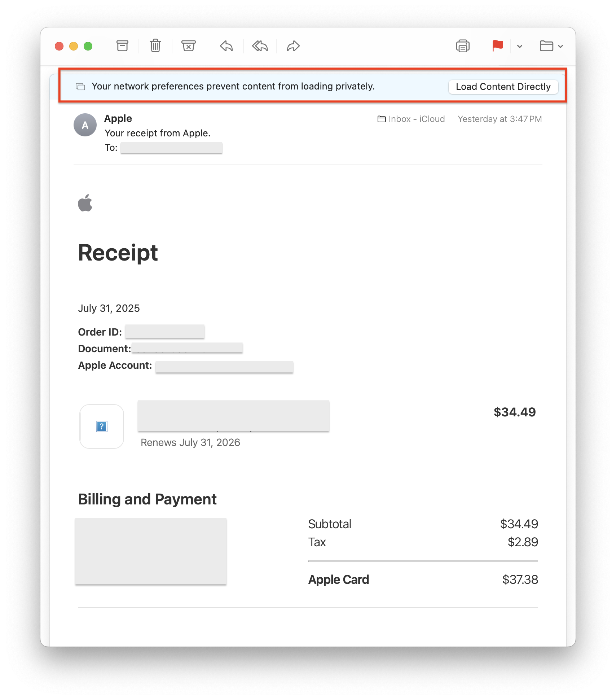616x700 pixels.
Task: Click the item price $34.49 in bold
Action: pos(515,412)
